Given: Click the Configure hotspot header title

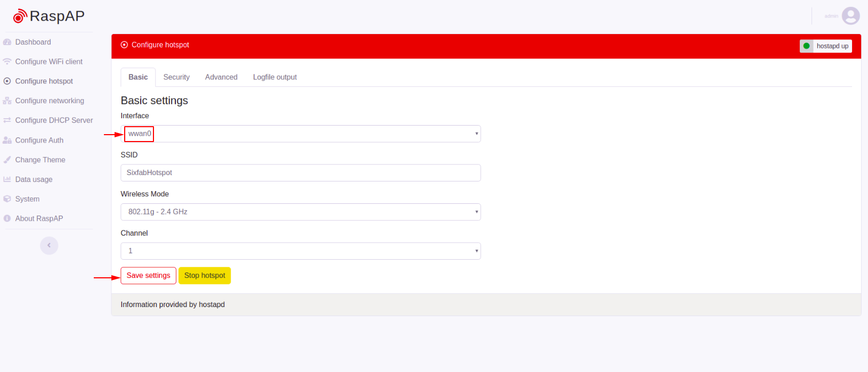Looking at the screenshot, I should 160,45.
